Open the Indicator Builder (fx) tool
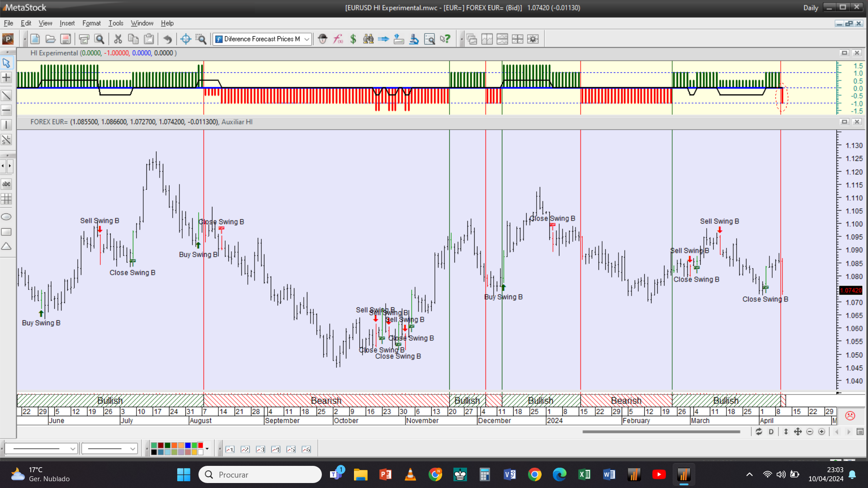 [338, 39]
